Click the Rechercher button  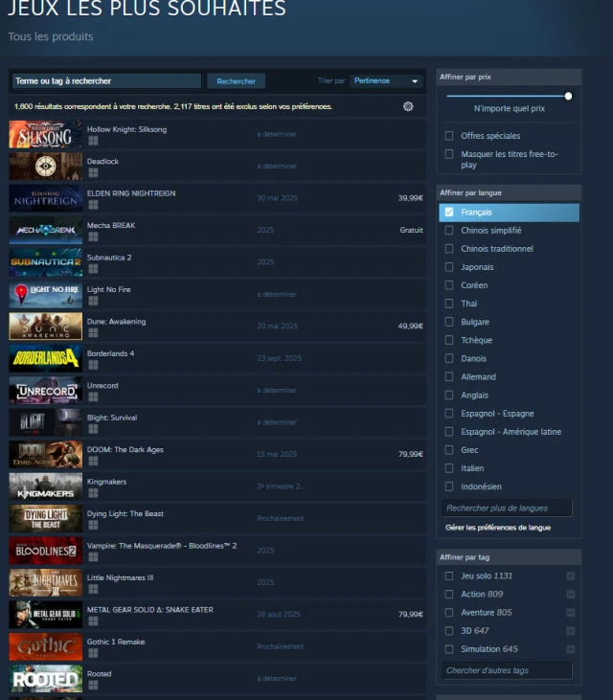coord(237,81)
